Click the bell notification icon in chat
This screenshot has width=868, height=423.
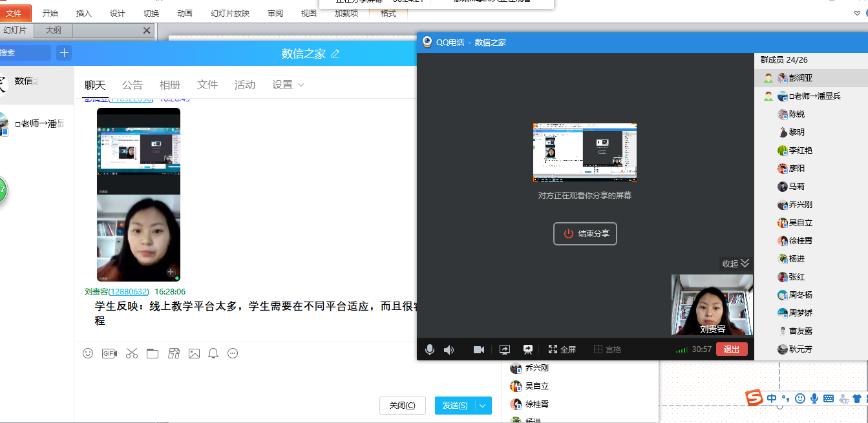pyautogui.click(x=213, y=353)
